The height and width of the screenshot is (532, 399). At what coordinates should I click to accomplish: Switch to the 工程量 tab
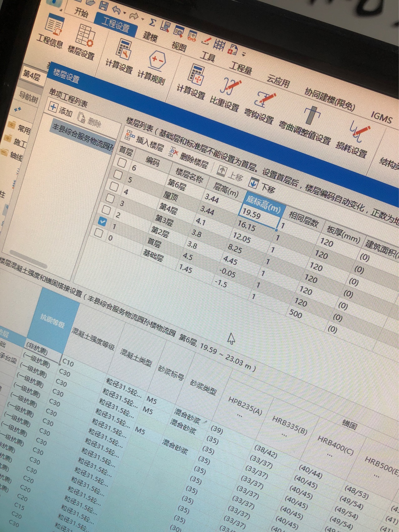click(x=241, y=68)
